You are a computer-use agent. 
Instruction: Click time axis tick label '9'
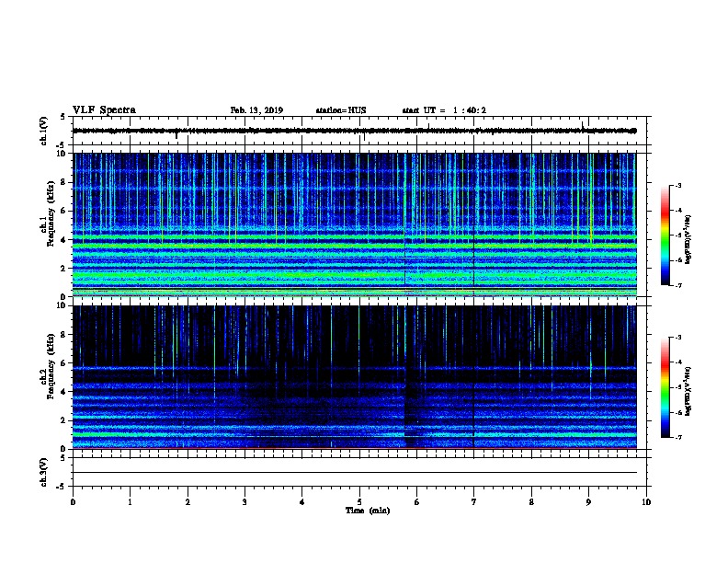click(588, 502)
